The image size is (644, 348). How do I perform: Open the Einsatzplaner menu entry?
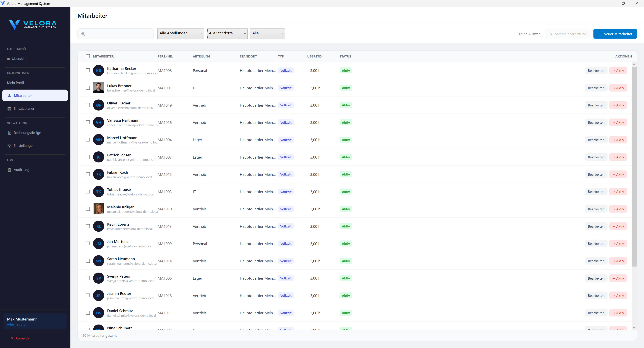click(24, 109)
